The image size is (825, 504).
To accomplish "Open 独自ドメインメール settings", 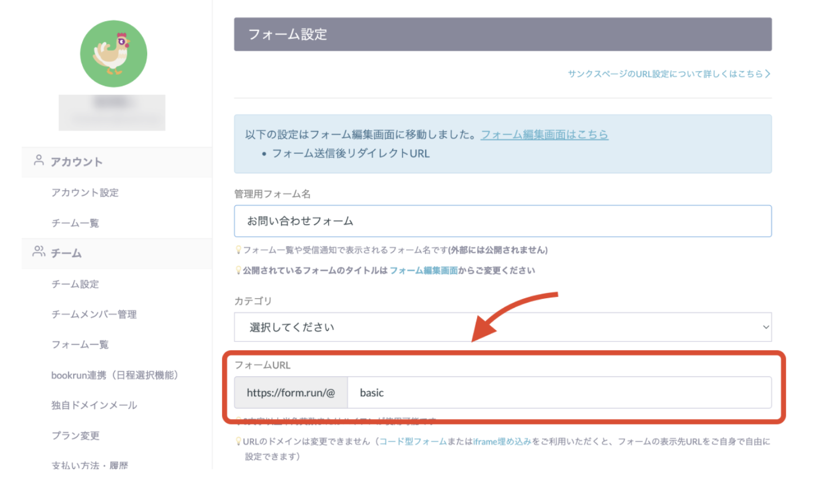I will coord(94,405).
